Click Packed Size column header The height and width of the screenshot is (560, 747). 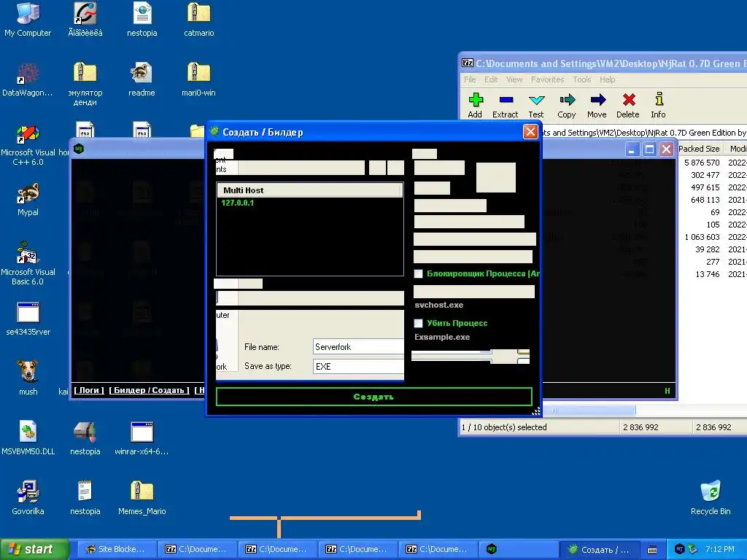click(x=699, y=149)
